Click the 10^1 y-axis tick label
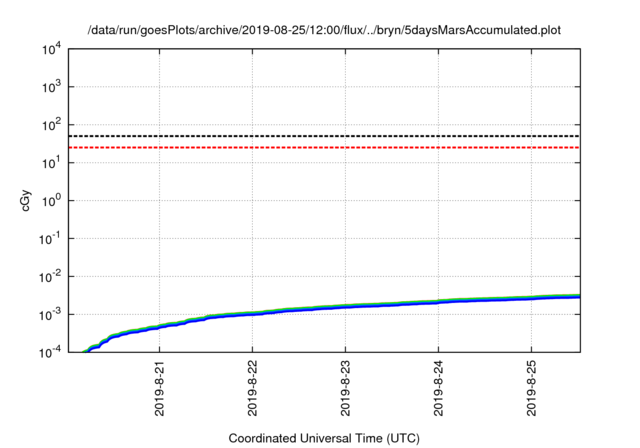The height and width of the screenshot is (448, 640). pos(51,163)
